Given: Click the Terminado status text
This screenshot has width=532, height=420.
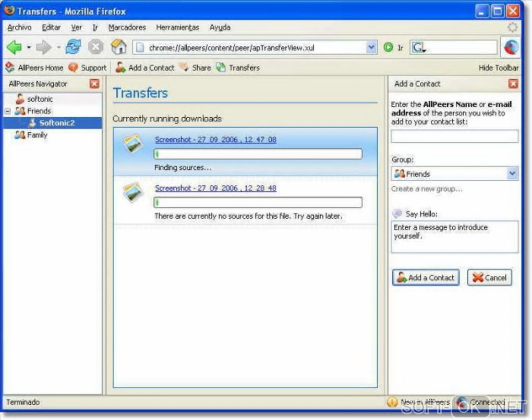Looking at the screenshot, I should pos(23,402).
